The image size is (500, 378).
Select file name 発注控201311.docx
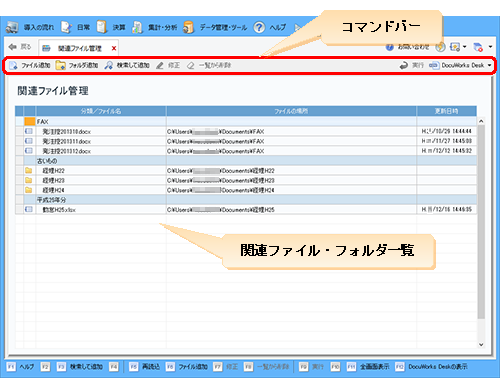click(x=67, y=141)
